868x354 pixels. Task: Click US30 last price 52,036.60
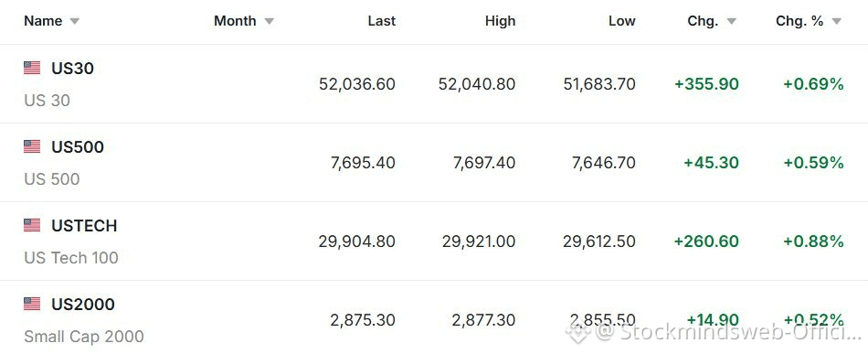[357, 84]
